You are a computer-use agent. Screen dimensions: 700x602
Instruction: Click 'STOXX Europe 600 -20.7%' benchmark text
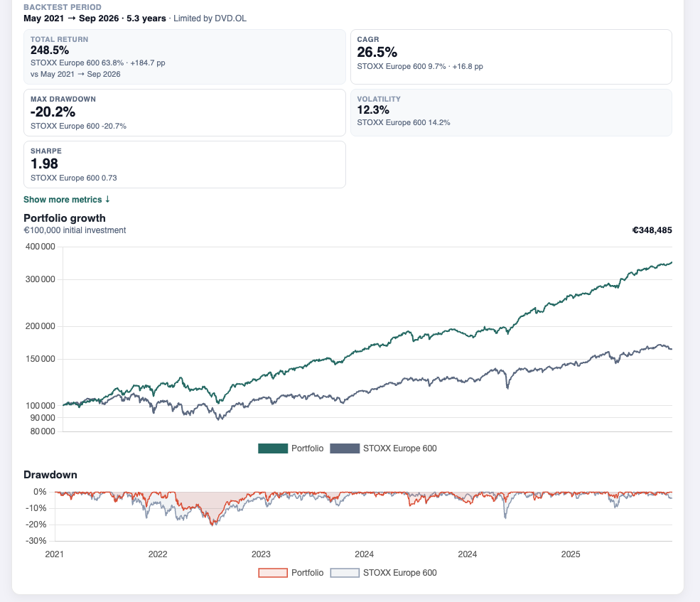(79, 126)
